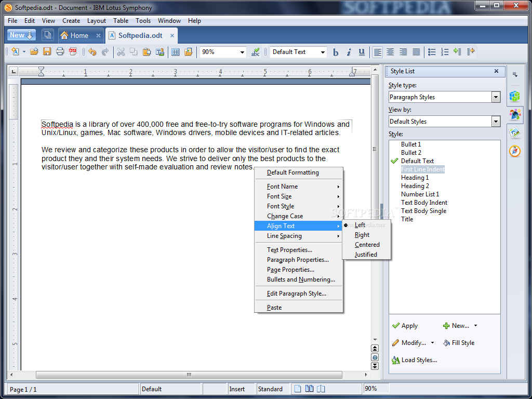Viewport: 532px width, 399px height.
Task: Choose Default Formatting in context menu
Action: tap(293, 172)
